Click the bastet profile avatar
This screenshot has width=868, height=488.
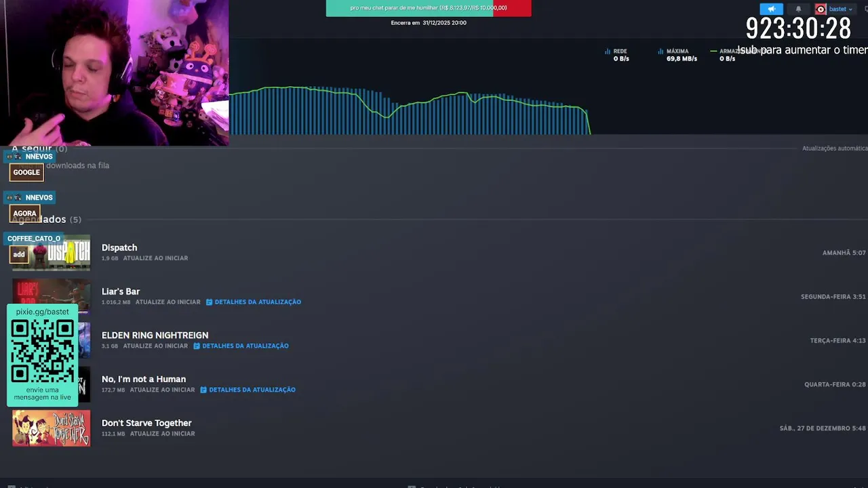click(x=821, y=9)
